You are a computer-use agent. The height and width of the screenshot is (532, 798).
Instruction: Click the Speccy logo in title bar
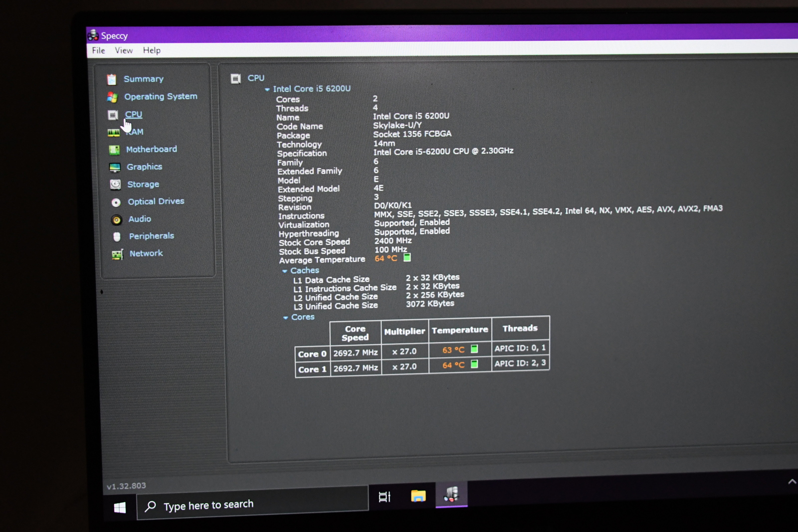pos(93,35)
